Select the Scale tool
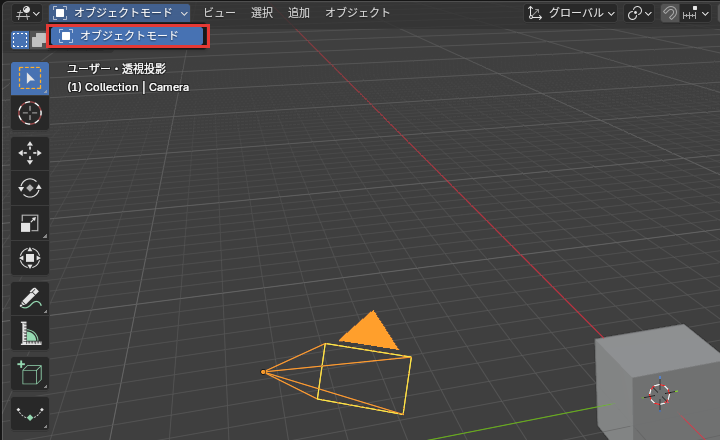 pos(30,223)
